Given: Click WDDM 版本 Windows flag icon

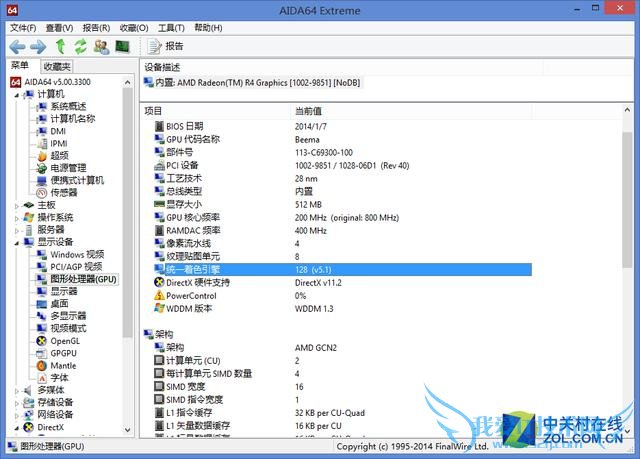Looking at the screenshot, I should point(159,308).
